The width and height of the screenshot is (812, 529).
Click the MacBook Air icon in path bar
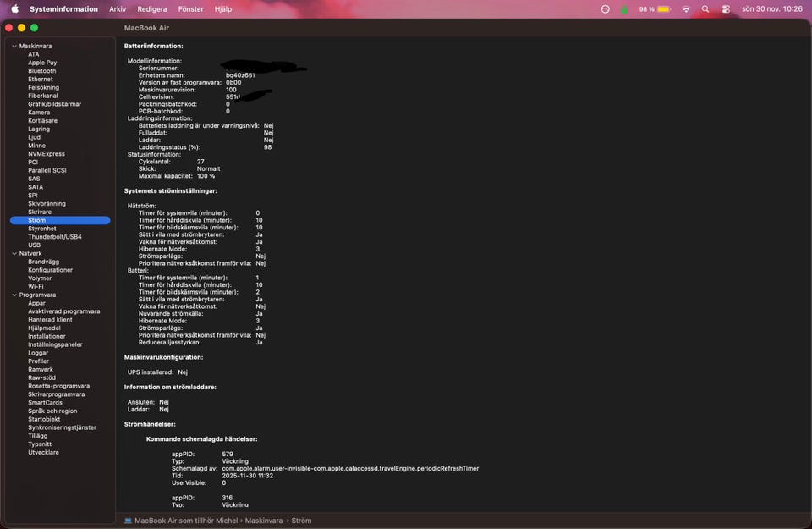(128, 521)
